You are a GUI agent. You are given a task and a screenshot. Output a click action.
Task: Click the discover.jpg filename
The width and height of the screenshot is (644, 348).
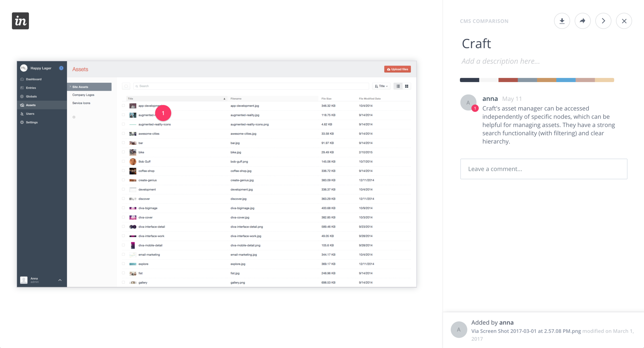[238, 199]
